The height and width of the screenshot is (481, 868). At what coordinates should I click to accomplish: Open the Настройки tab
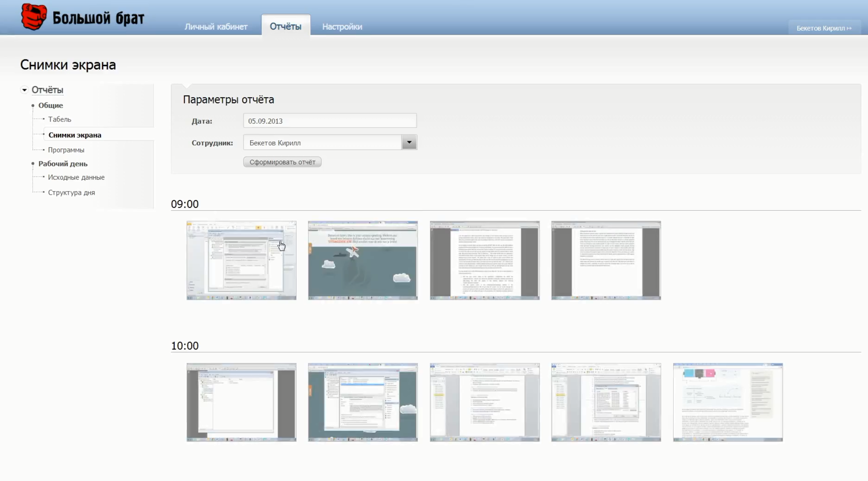click(x=342, y=27)
